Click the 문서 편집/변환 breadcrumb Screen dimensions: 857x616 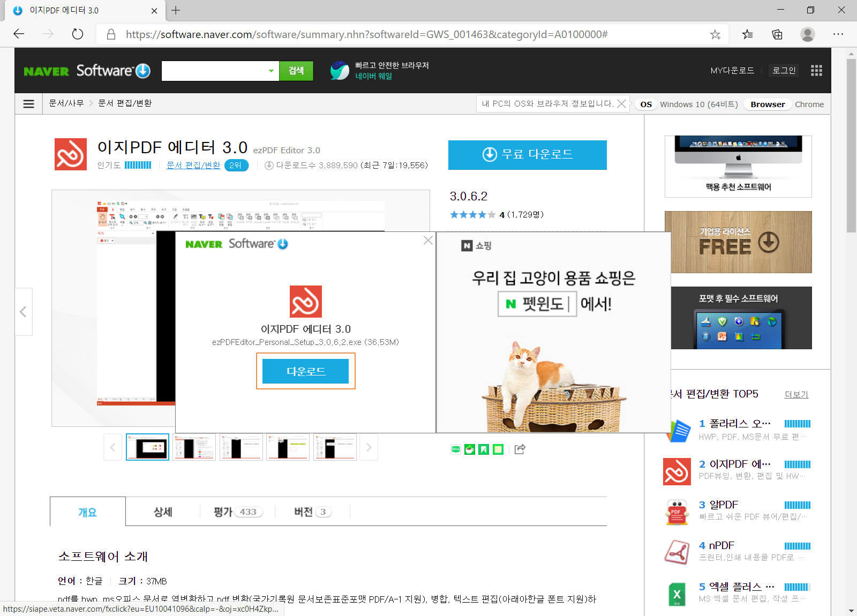point(125,103)
